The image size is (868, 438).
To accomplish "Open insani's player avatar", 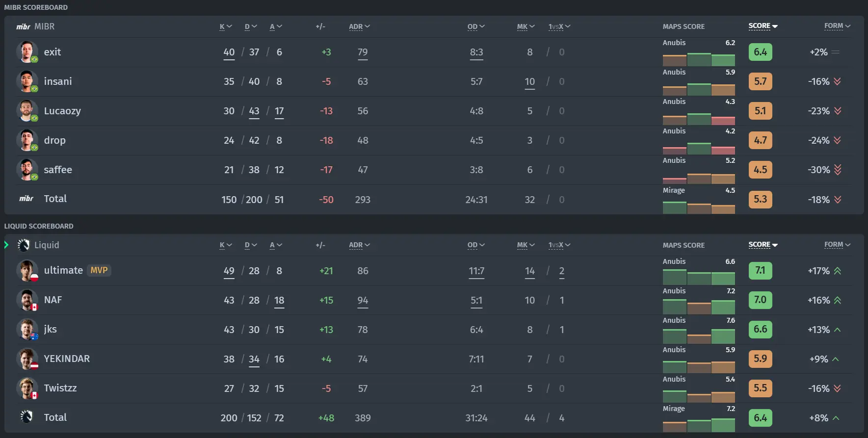I will click(27, 81).
